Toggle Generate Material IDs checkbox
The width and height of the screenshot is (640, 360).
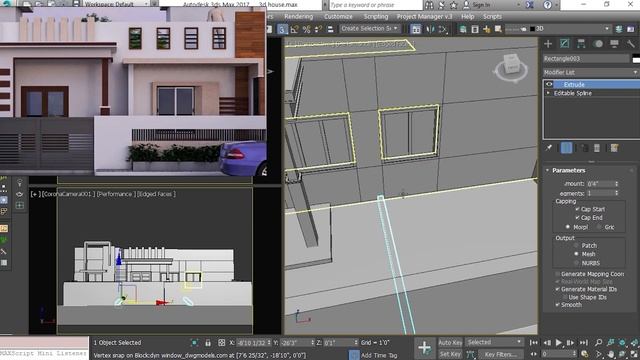(x=557, y=289)
